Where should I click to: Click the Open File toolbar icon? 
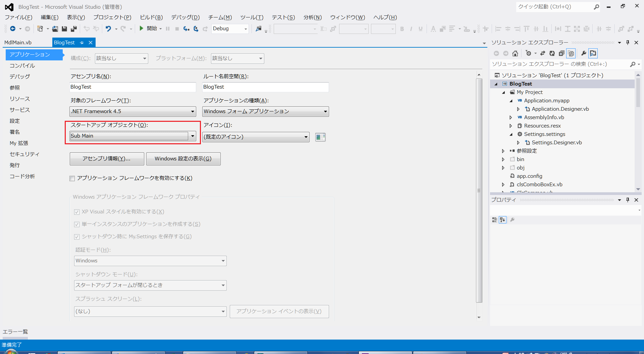[55, 29]
